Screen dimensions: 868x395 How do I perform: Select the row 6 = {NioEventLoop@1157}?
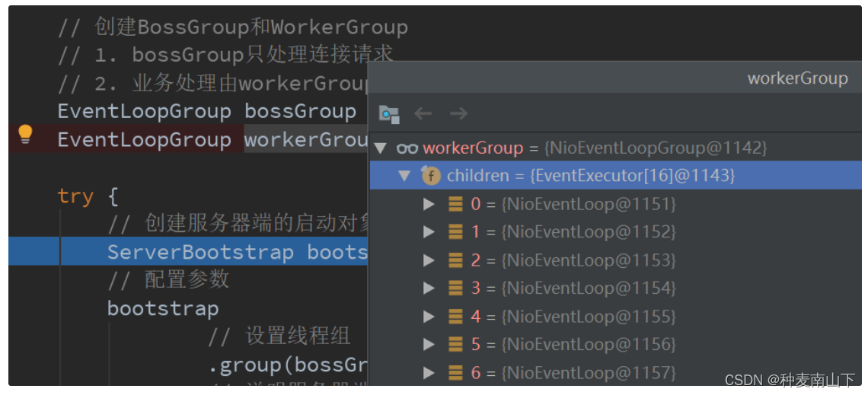(615, 373)
